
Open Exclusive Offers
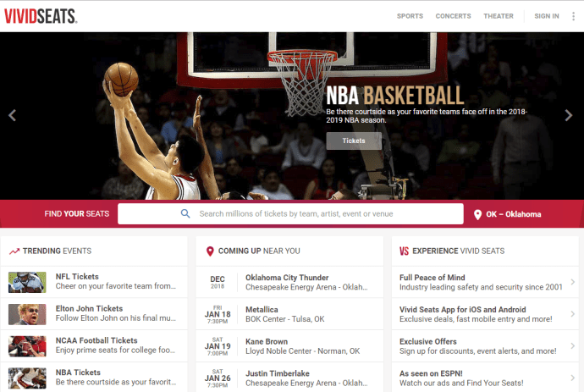[485, 346]
